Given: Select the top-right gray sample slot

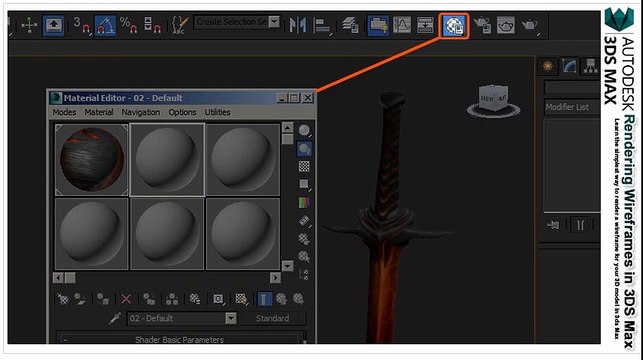Looking at the screenshot, I should (x=243, y=159).
